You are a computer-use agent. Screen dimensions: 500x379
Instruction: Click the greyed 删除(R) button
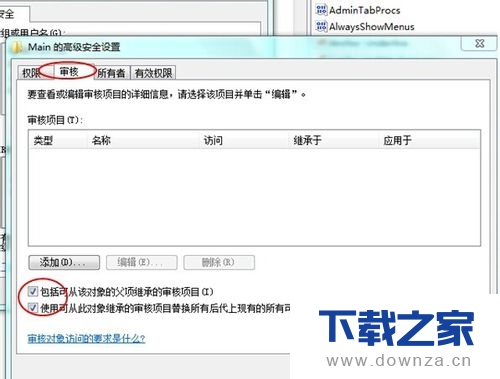(219, 263)
